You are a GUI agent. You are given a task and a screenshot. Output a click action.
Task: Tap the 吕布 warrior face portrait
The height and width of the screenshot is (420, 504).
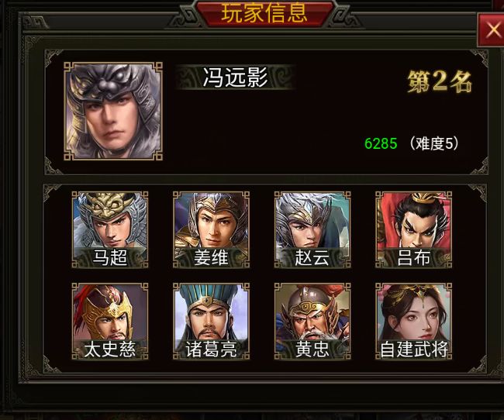click(x=414, y=229)
